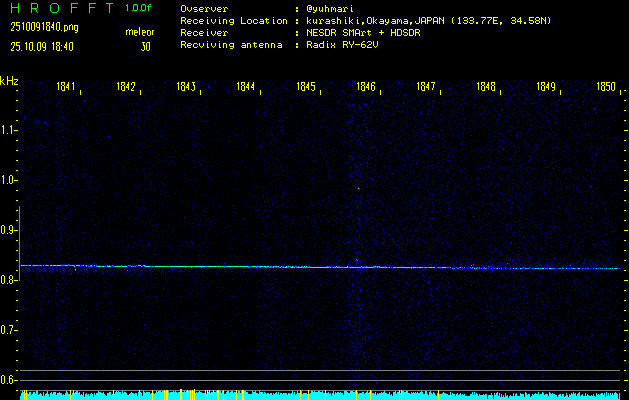
Task: Click the cyan signal strength bar at bottom
Action: tap(320, 395)
